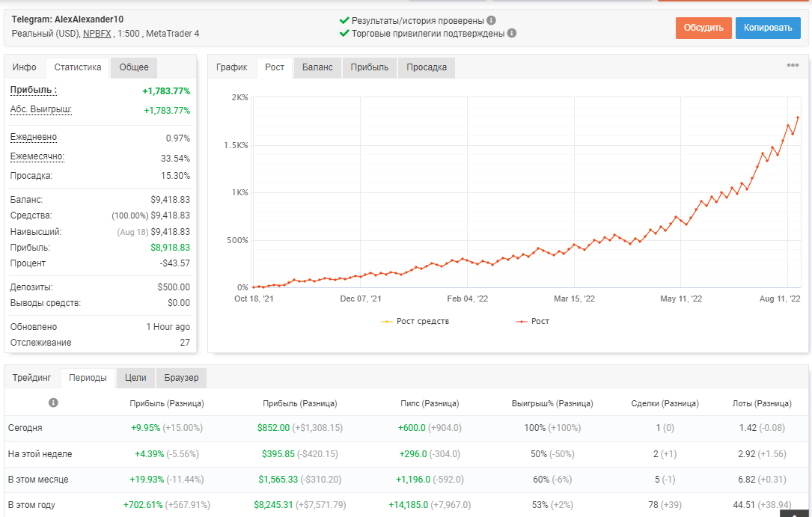Open the chart options three-dots menu
812x517 pixels.
point(793,65)
